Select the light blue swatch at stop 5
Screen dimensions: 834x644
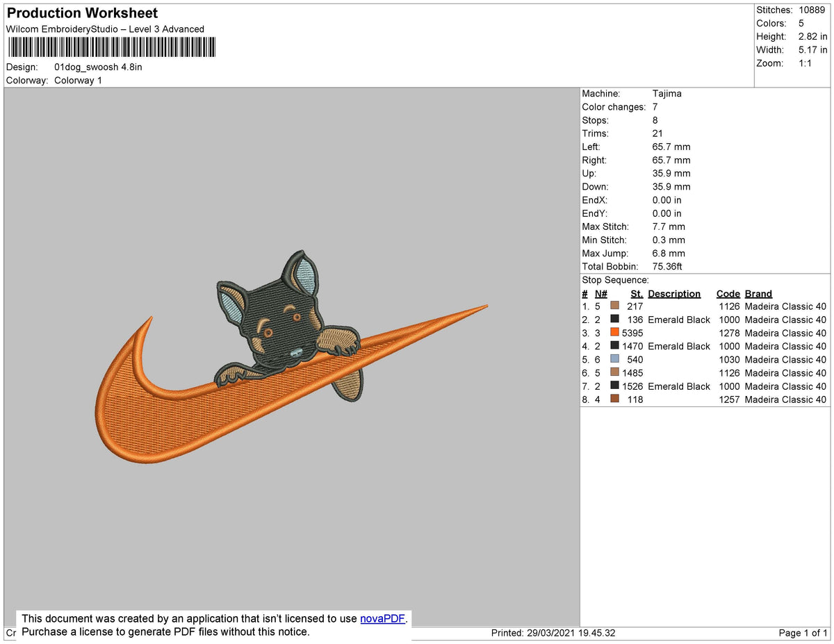[614, 359]
